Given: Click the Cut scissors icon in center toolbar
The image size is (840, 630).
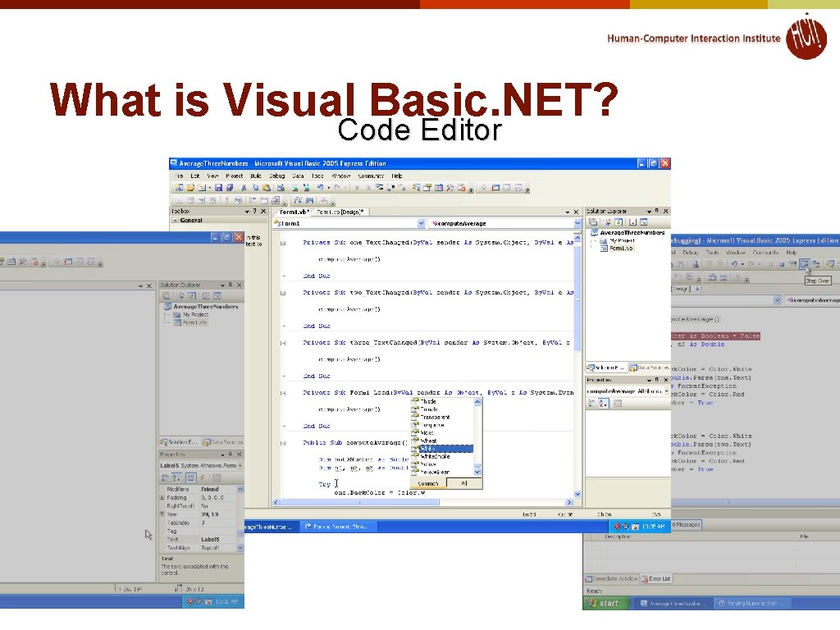Looking at the screenshot, I should 244,188.
